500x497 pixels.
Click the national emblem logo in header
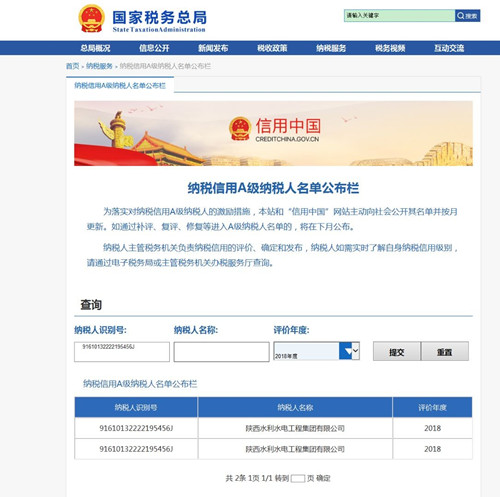click(x=92, y=19)
